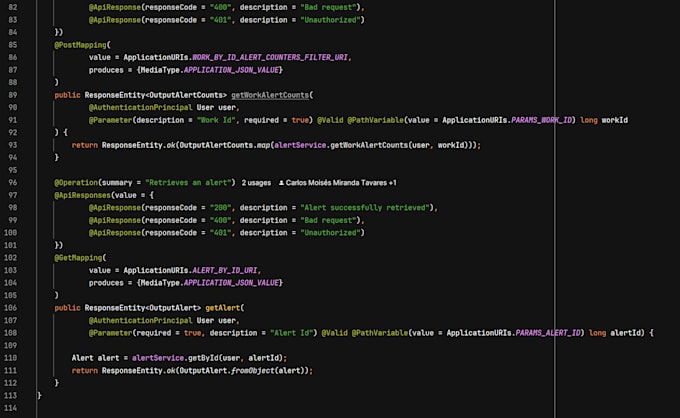The height and width of the screenshot is (418, 680).
Task: Click the fromObject method call
Action: 253,371
